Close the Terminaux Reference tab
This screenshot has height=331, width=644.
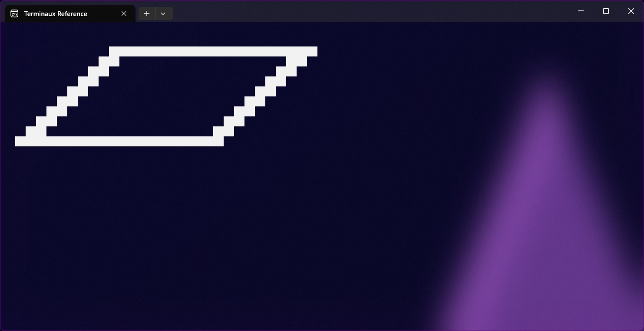point(124,13)
